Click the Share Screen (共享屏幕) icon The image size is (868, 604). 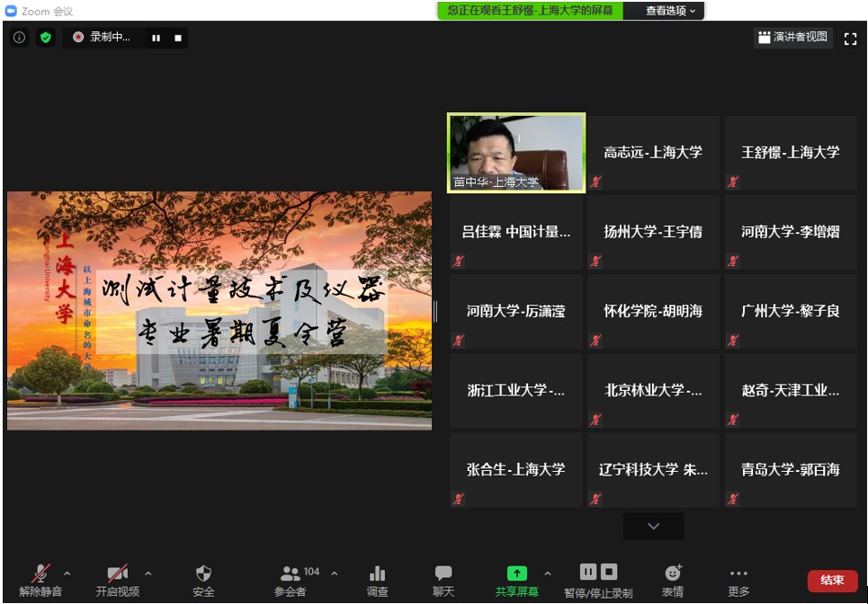point(516,573)
